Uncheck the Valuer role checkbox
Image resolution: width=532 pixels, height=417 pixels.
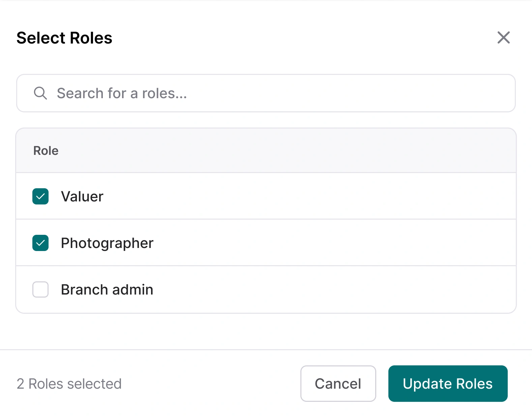40,196
